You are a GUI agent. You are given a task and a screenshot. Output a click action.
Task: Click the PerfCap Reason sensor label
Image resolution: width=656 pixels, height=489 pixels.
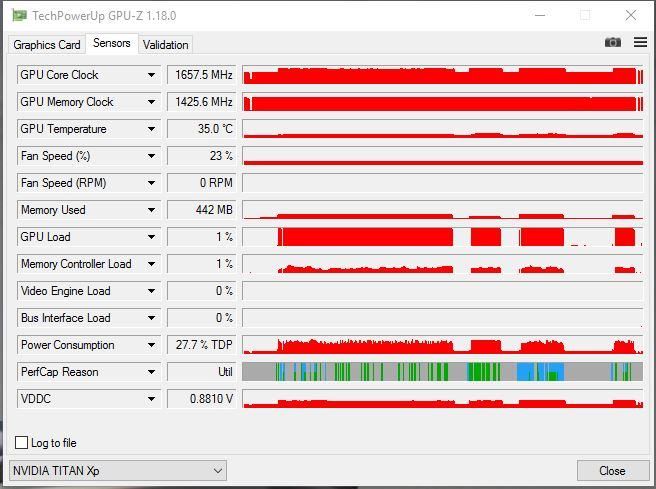click(x=59, y=372)
